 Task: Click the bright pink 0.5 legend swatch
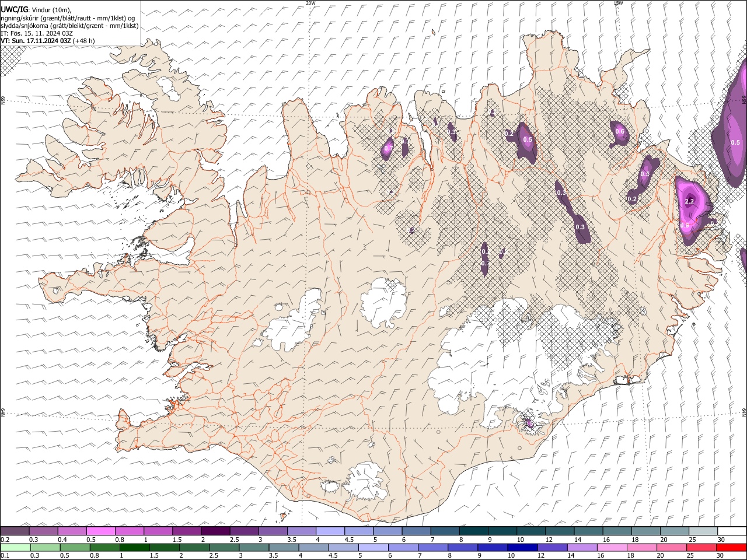pos(100,531)
